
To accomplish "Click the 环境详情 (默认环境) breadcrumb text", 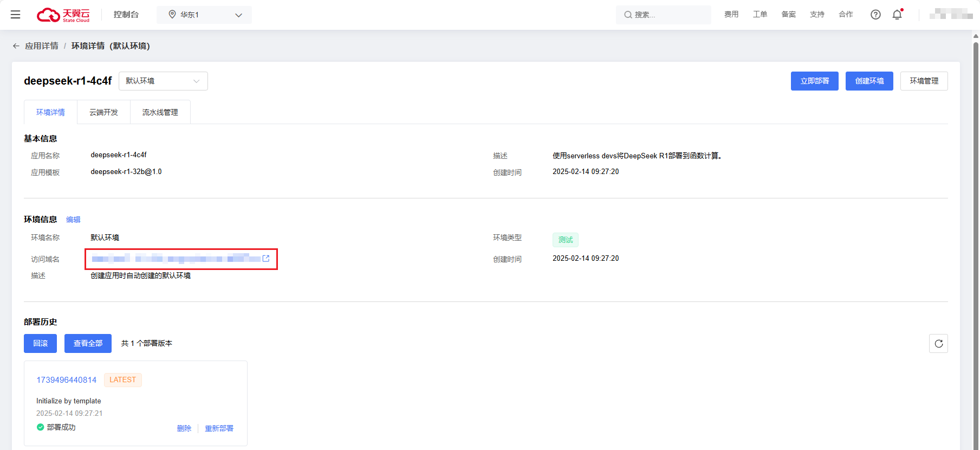I will [111, 46].
